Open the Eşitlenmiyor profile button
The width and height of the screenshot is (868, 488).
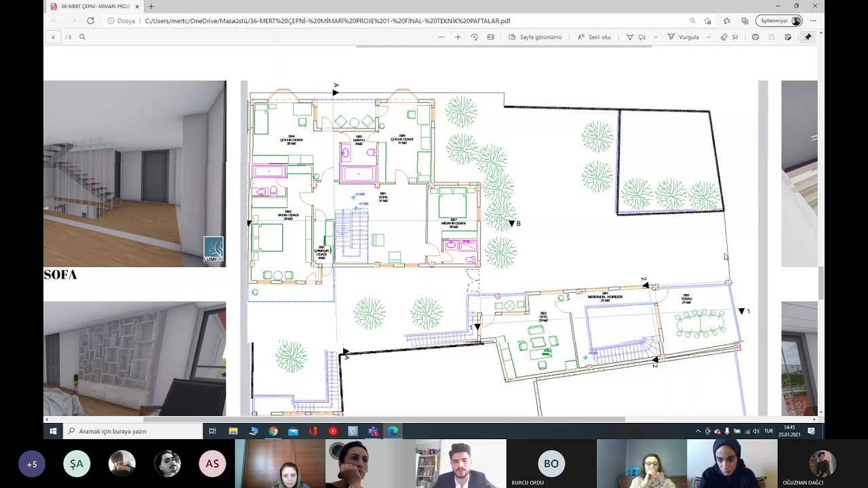click(x=781, y=21)
